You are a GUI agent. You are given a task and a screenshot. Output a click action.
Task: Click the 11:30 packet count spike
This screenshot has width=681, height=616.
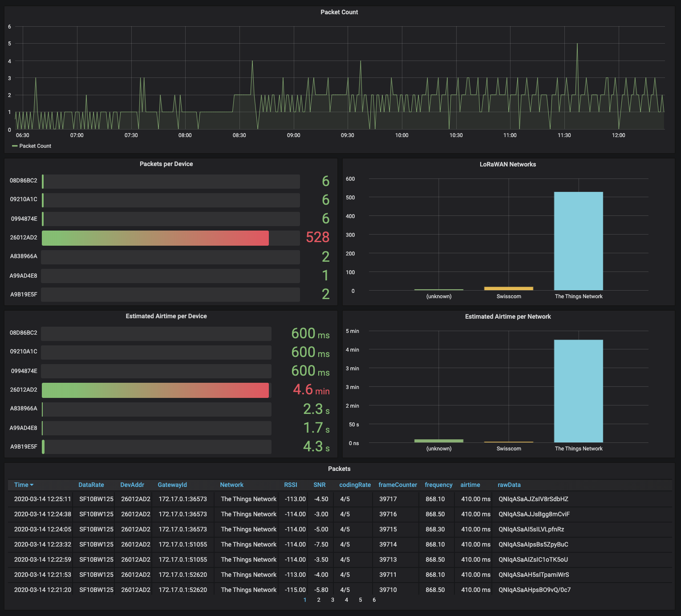point(577,45)
